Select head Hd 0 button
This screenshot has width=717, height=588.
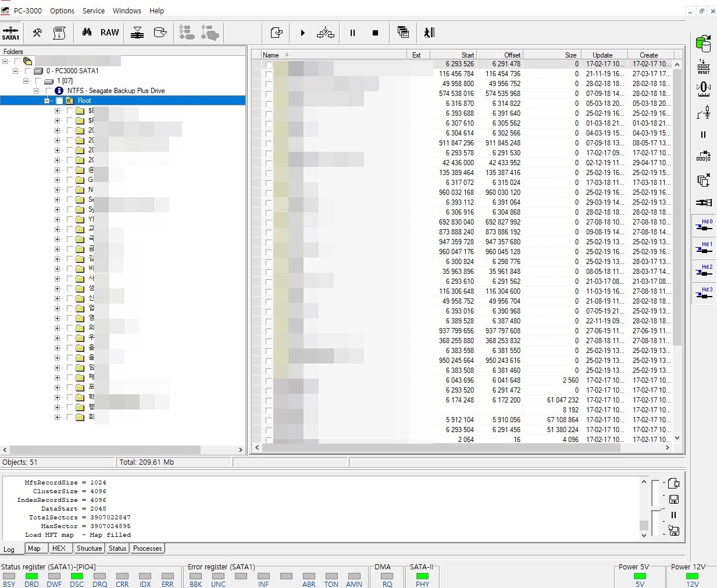[704, 226]
